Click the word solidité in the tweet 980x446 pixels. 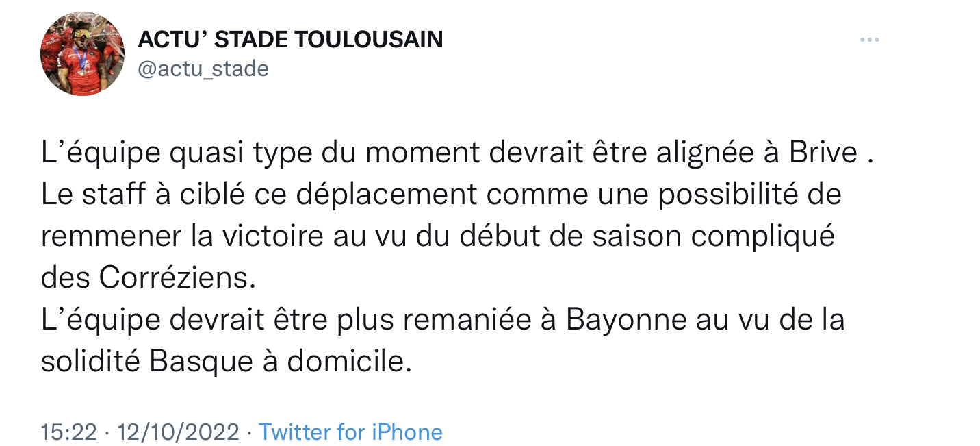click(x=90, y=362)
